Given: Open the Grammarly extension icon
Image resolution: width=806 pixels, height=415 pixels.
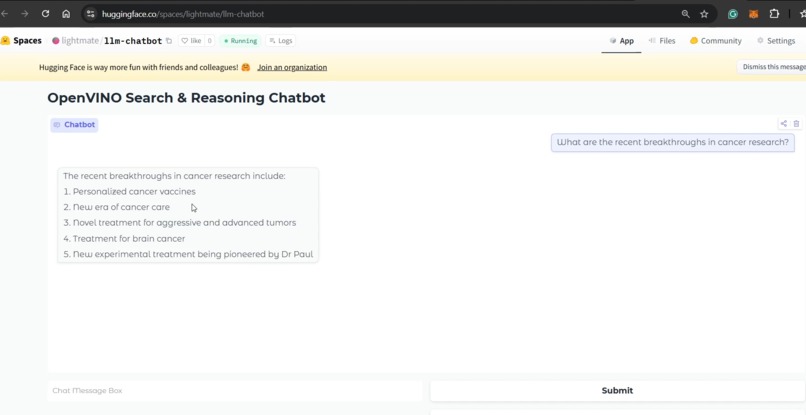Looking at the screenshot, I should [733, 14].
